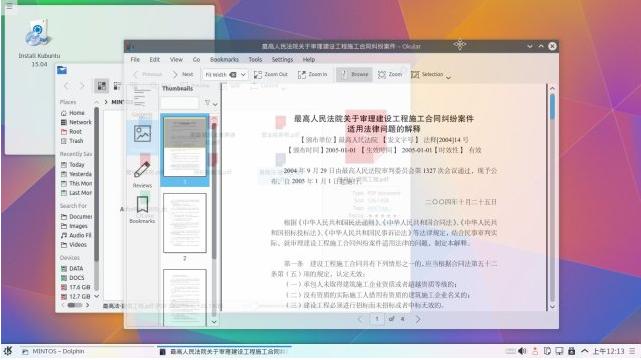Open the Install Kubuntu 15.04 desktop icon
Screen dimensions: 641x360
[39, 42]
